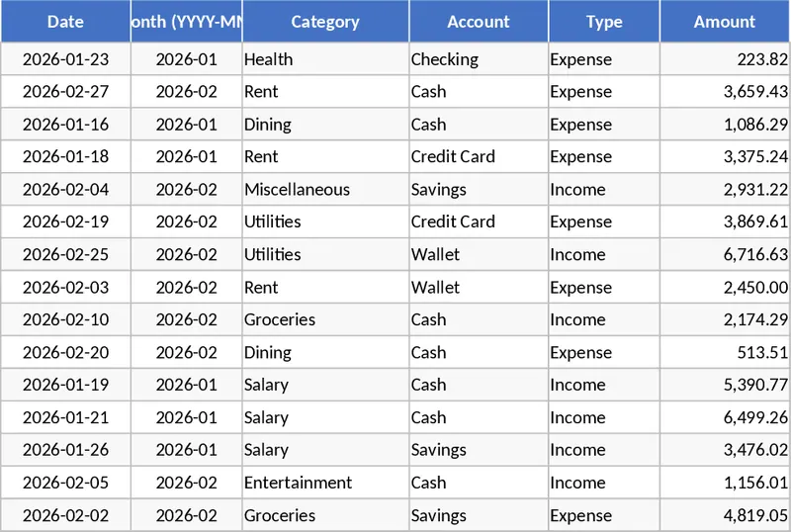Click the date cell 2026-02-19

pyautogui.click(x=65, y=222)
